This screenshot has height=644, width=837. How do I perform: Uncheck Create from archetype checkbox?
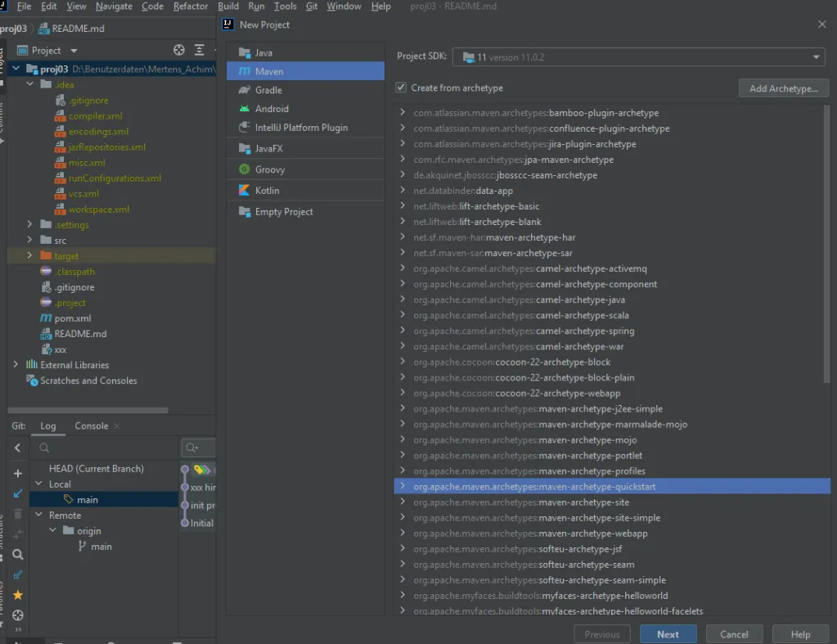click(401, 87)
